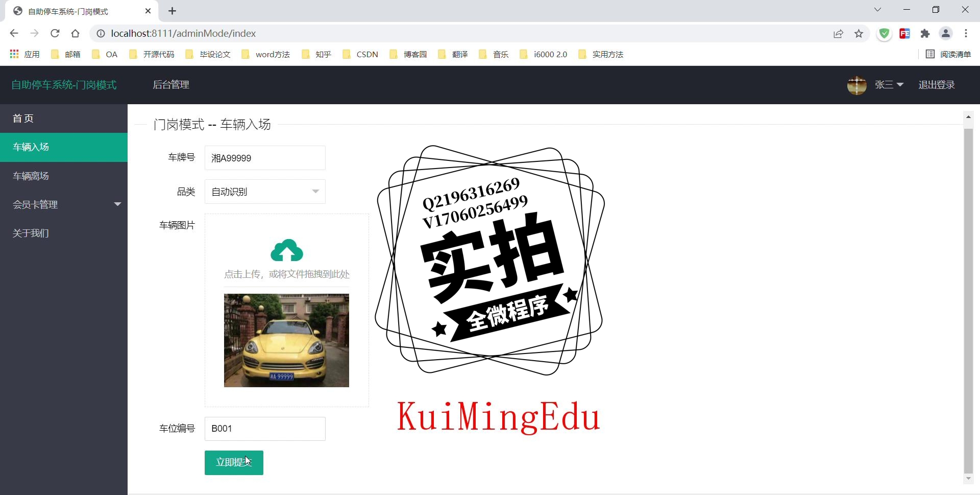Screen dimensions: 980x495
Task: Open the CSDN bookmark folder
Action: coord(360,54)
